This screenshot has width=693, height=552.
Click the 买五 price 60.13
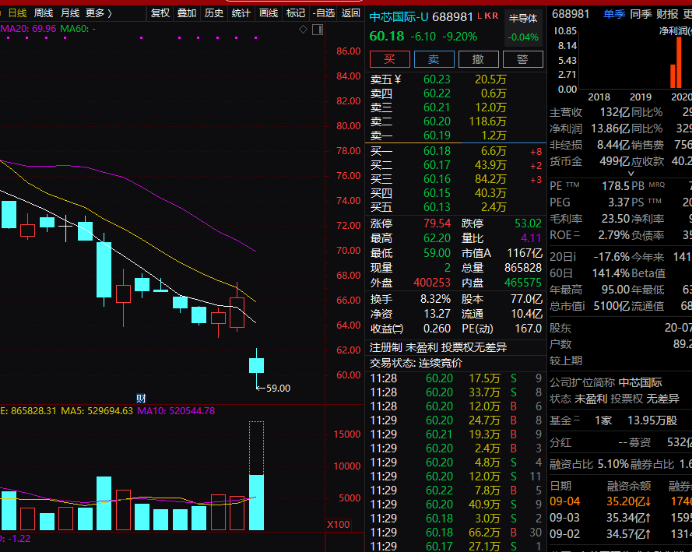pos(437,207)
